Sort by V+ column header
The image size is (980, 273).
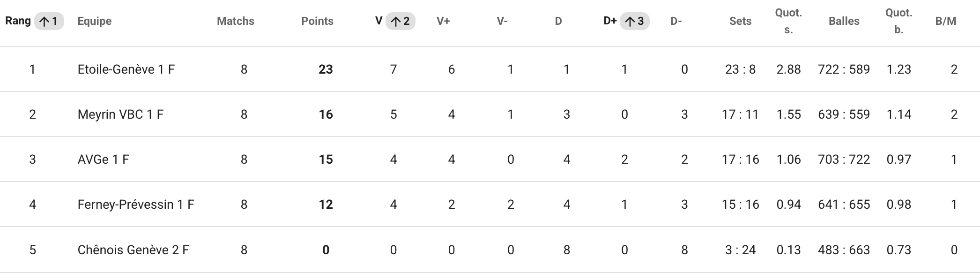pyautogui.click(x=443, y=21)
